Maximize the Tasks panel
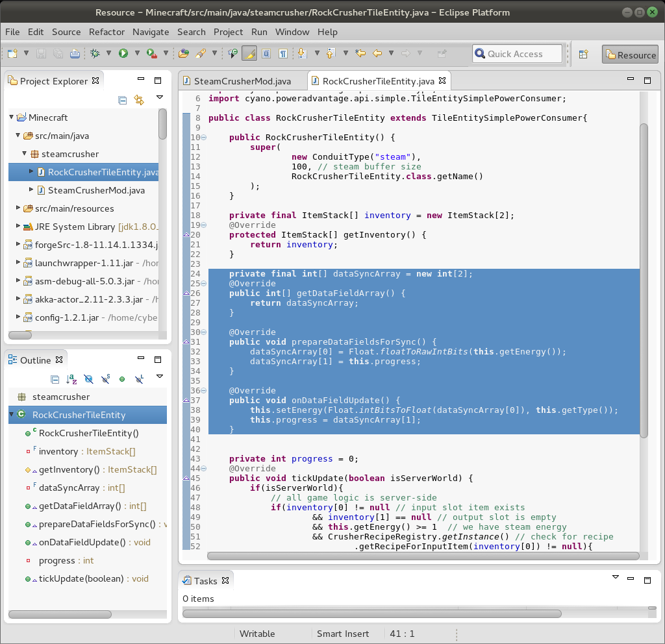 point(647,580)
